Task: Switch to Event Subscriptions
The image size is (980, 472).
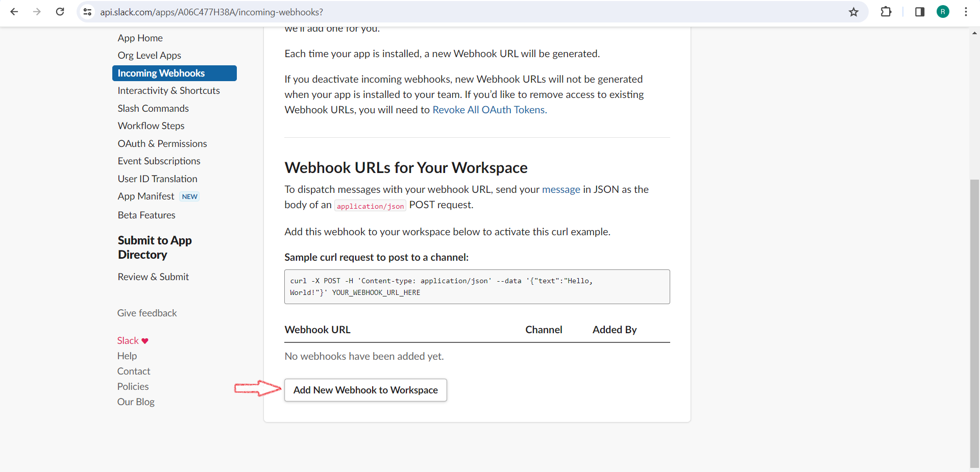Action: [159, 161]
